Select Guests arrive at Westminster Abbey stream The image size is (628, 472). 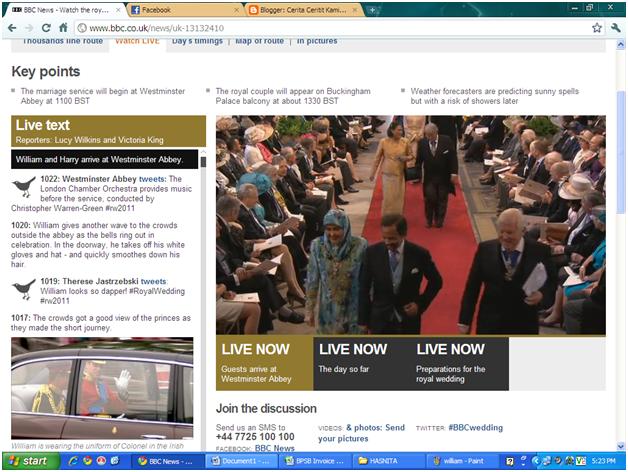(x=264, y=363)
